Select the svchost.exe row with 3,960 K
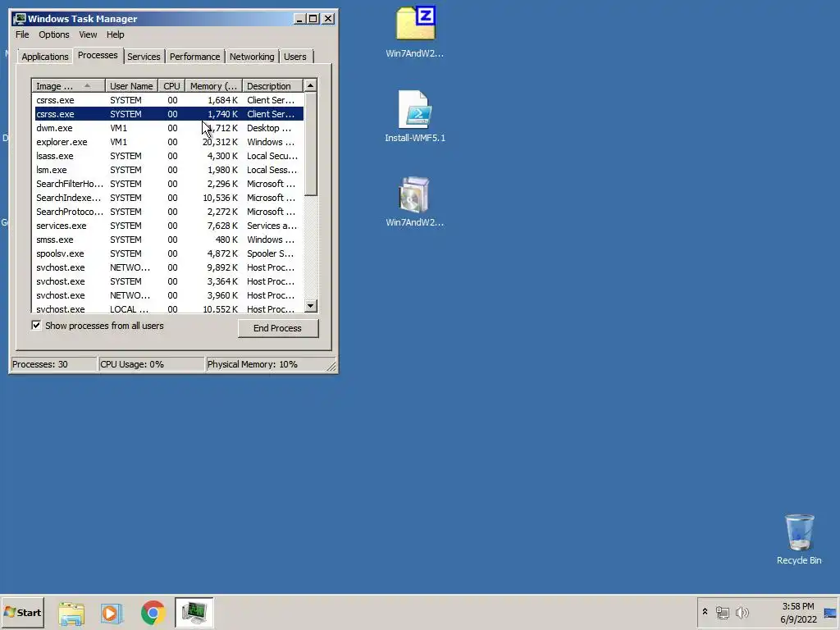840x630 pixels. [167, 295]
